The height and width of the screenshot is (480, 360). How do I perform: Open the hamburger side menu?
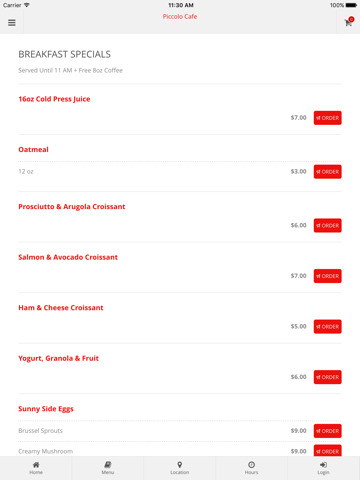[12, 23]
